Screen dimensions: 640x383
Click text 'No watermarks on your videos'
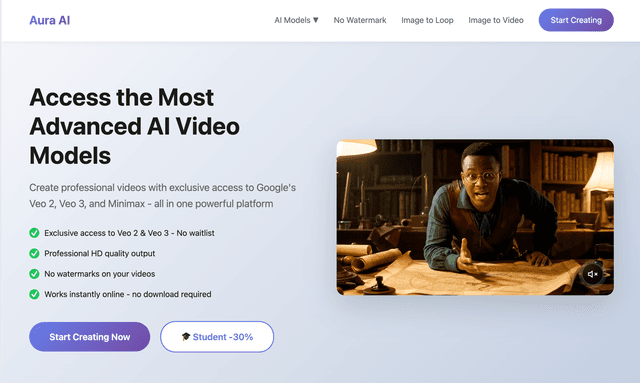tap(100, 274)
